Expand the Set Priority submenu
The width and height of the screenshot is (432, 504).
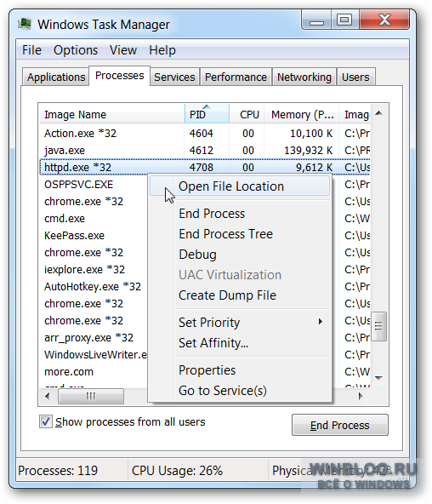(240, 322)
